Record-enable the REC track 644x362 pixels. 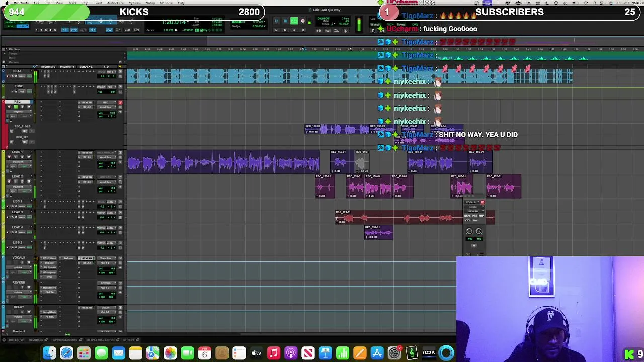click(x=9, y=106)
